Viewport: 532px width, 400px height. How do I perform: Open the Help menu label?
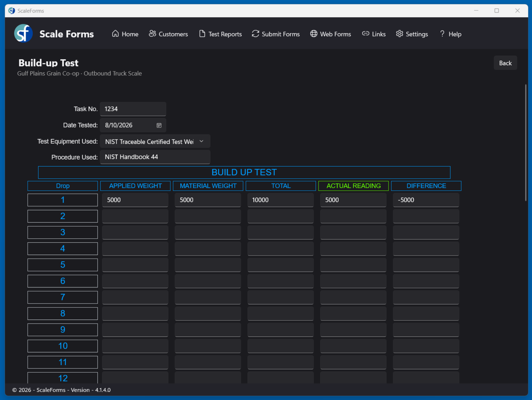[x=455, y=34]
